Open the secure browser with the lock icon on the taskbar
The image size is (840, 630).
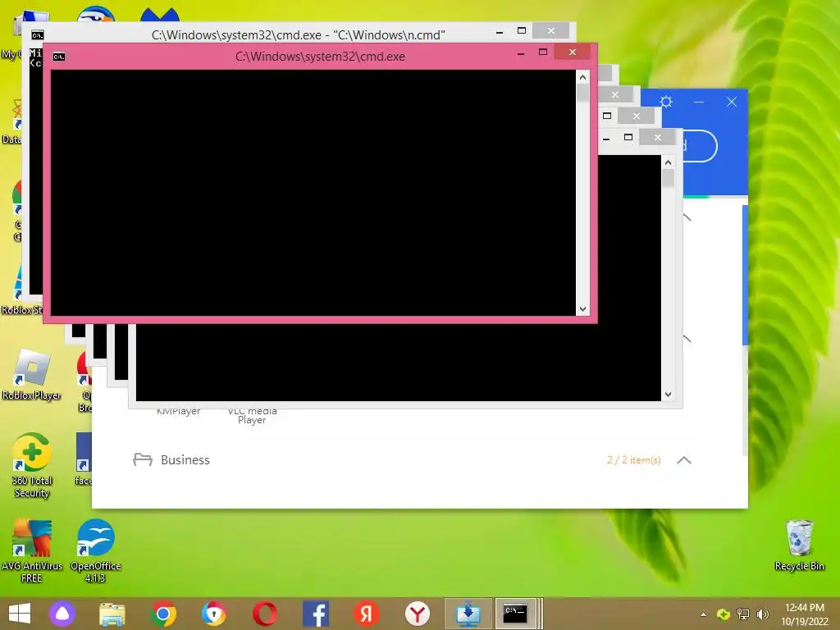(214, 614)
